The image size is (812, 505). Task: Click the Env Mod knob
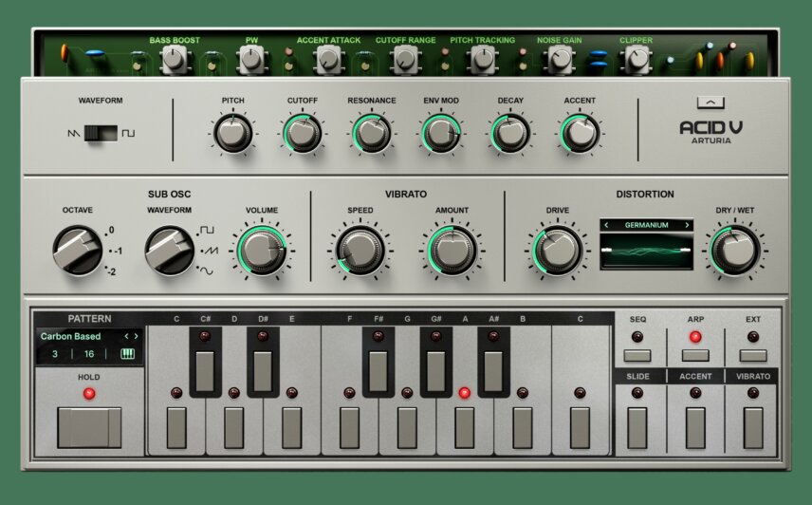[x=441, y=134]
